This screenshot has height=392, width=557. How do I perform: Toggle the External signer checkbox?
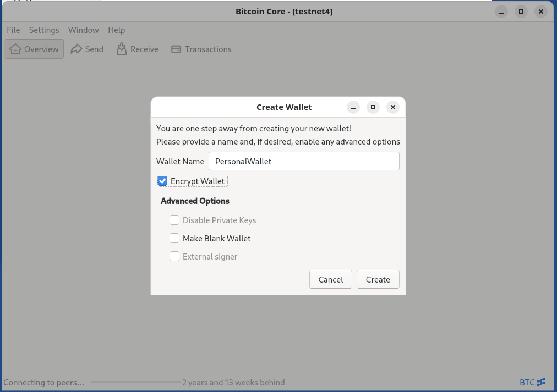[x=174, y=256]
